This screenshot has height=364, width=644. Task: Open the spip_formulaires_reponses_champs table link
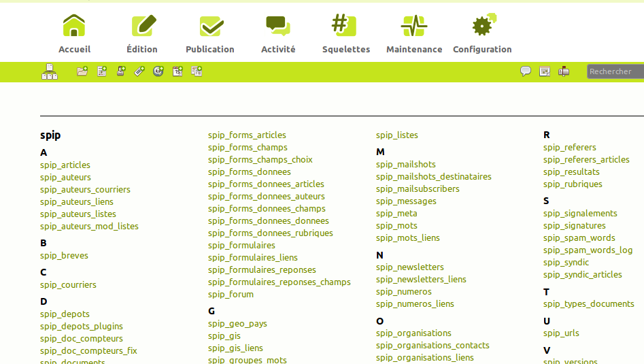click(279, 282)
